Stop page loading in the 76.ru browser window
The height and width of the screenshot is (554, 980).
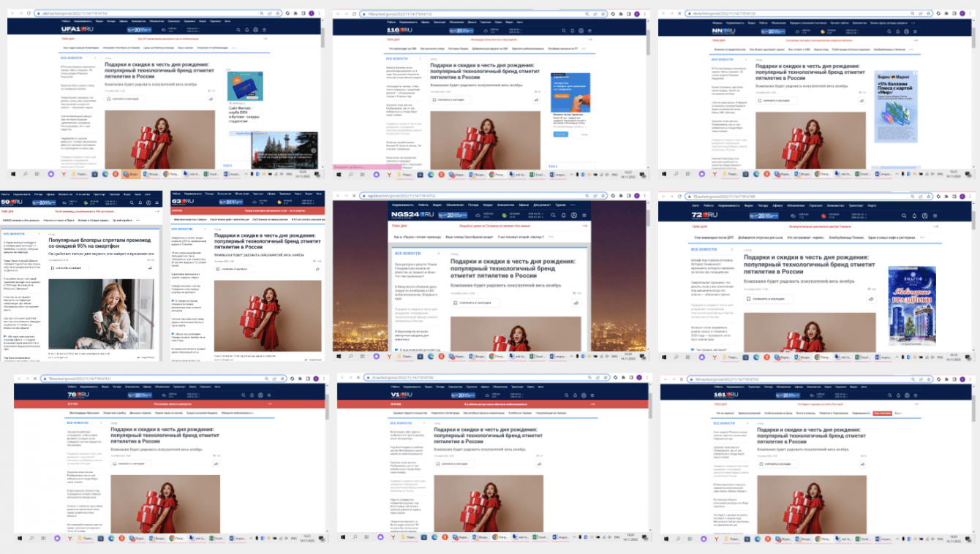click(x=36, y=378)
